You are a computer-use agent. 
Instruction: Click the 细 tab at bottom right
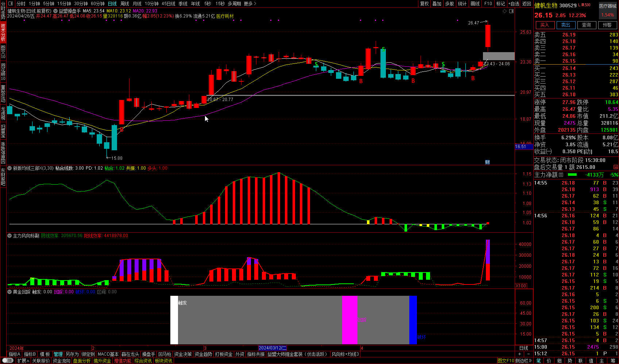point(560,361)
